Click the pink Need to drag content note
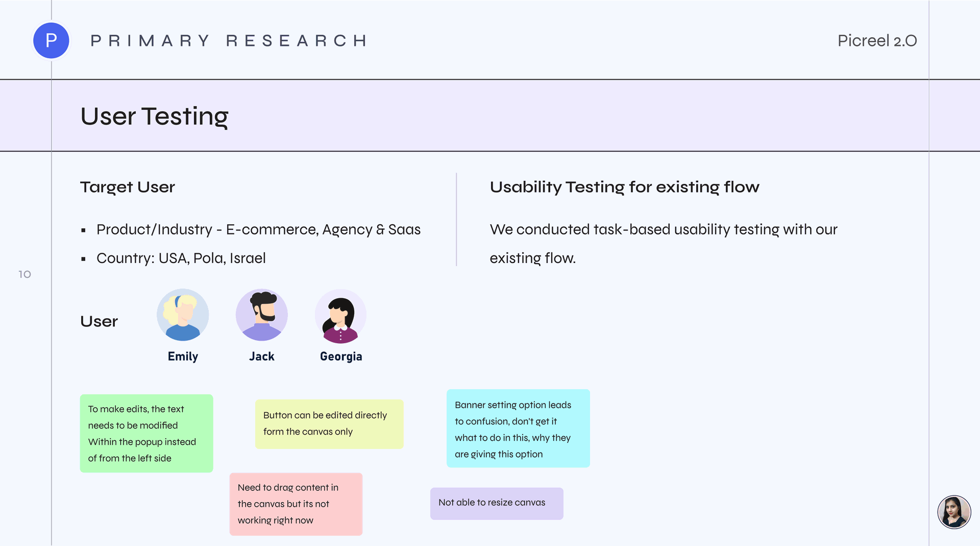 pyautogui.click(x=296, y=504)
